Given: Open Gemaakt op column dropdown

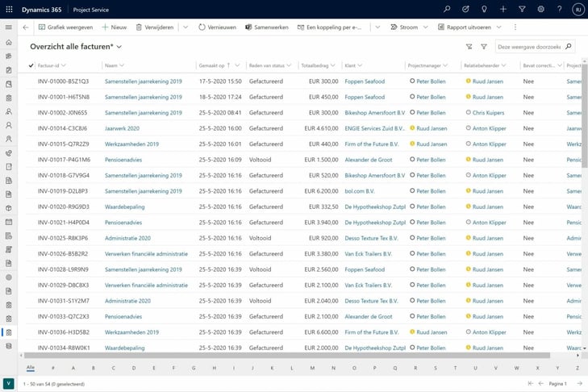Looking at the screenshot, I should tap(237, 65).
